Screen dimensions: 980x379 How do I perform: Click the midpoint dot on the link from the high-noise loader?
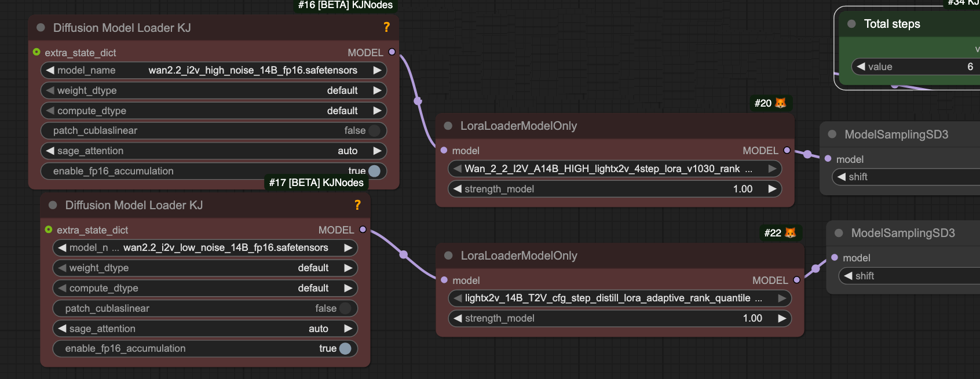(x=418, y=101)
